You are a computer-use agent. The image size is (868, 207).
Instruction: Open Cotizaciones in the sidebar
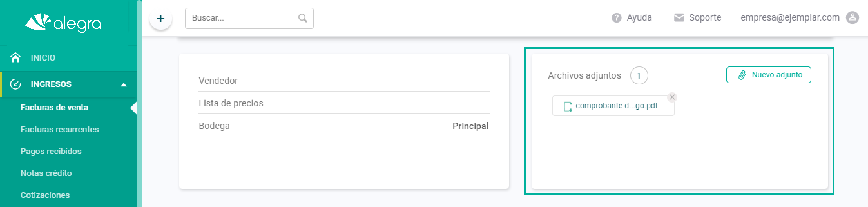pyautogui.click(x=45, y=195)
